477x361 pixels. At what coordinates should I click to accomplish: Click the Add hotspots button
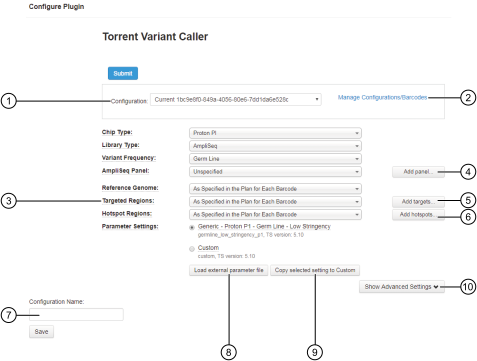click(418, 214)
